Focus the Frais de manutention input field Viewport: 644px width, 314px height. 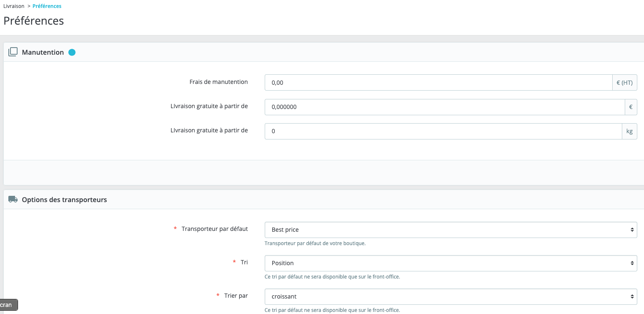[438, 83]
